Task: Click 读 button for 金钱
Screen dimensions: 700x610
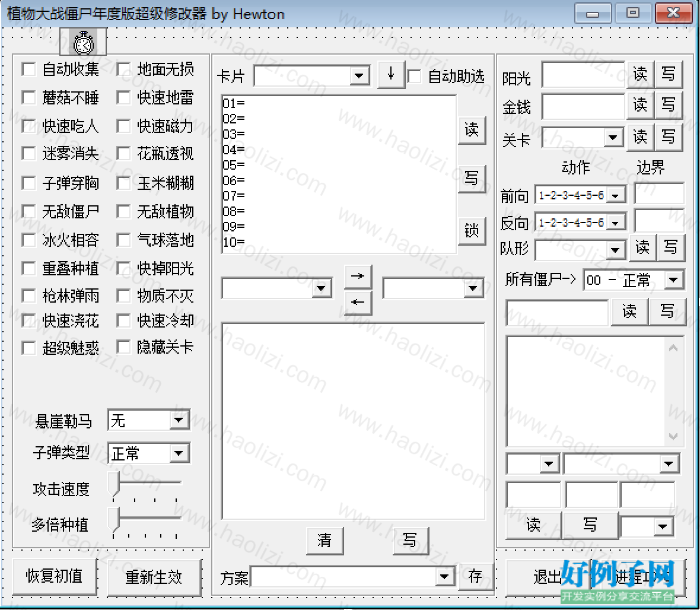Action: pos(640,106)
